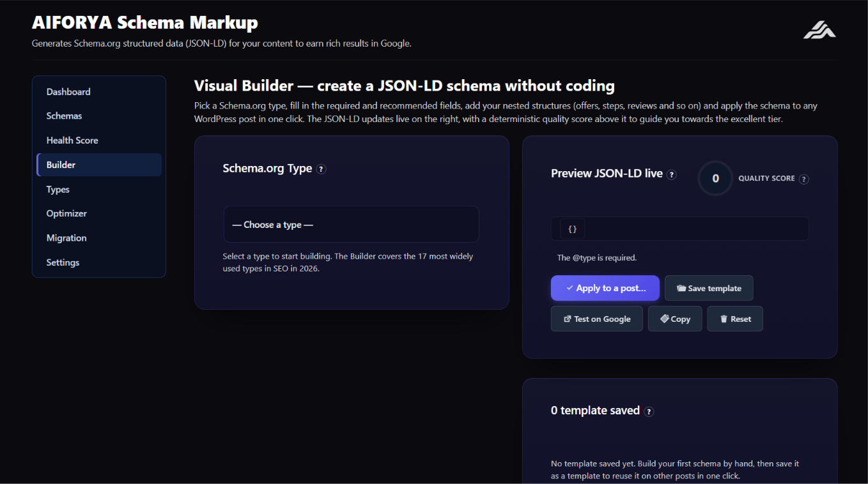
Task: Click the 'No template saved yet' text
Action: pyautogui.click(x=675, y=470)
